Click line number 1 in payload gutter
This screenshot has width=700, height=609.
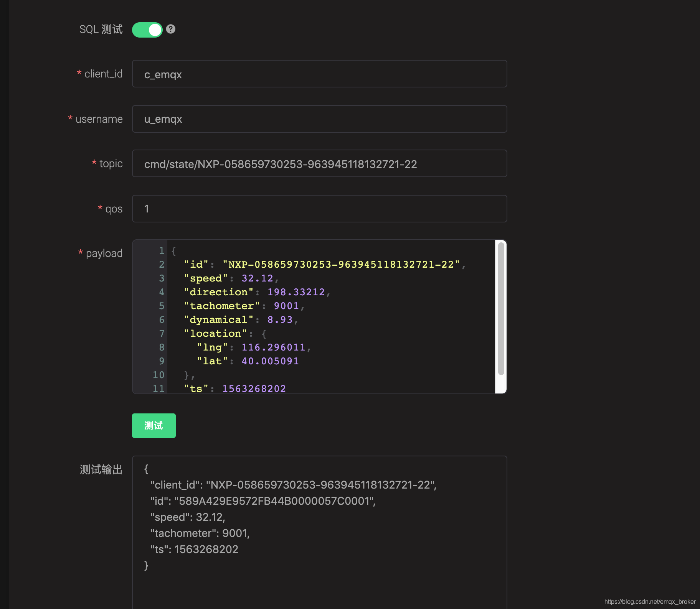(162, 251)
